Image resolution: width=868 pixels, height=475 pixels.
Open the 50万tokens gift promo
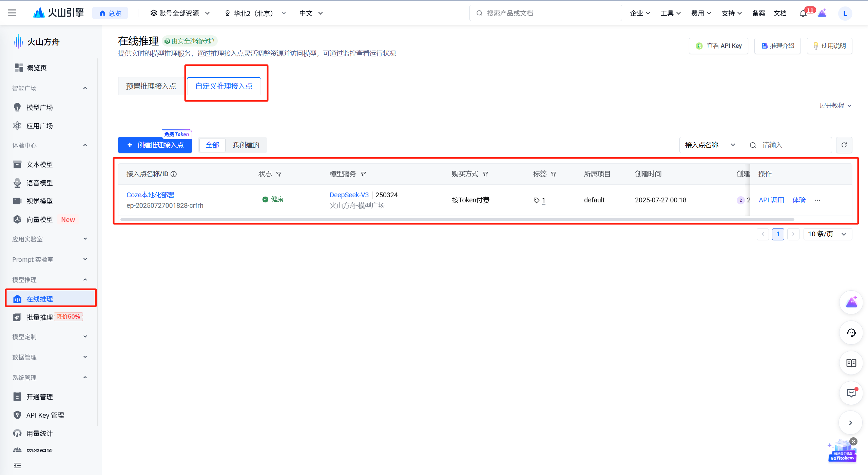point(842,452)
